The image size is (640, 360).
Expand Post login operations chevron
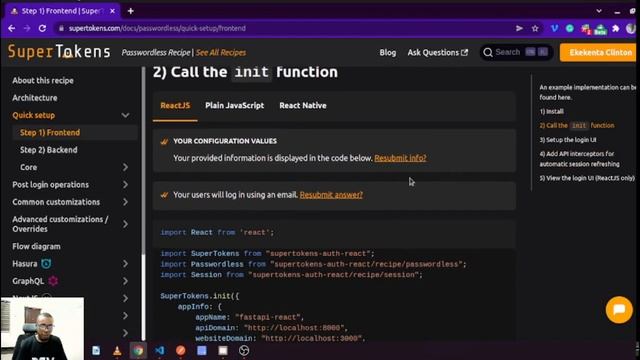[x=125, y=185]
